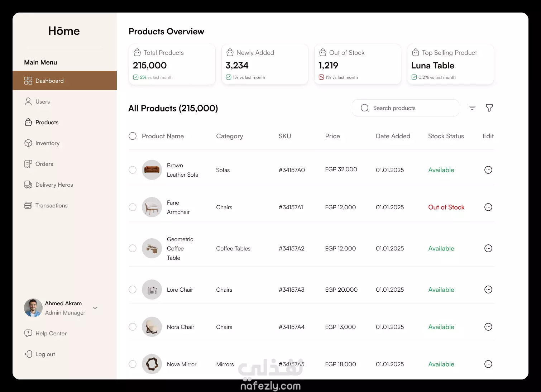541x392 pixels.
Task: Click the funnel filter icon
Action: (x=489, y=108)
